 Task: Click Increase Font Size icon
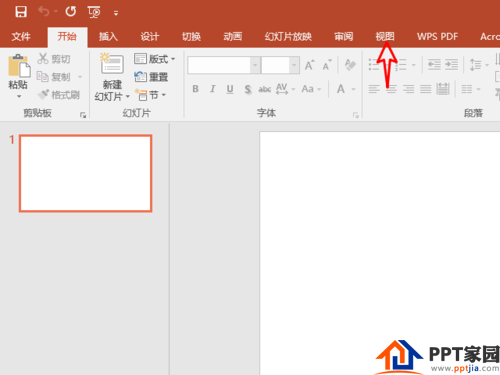(309, 65)
